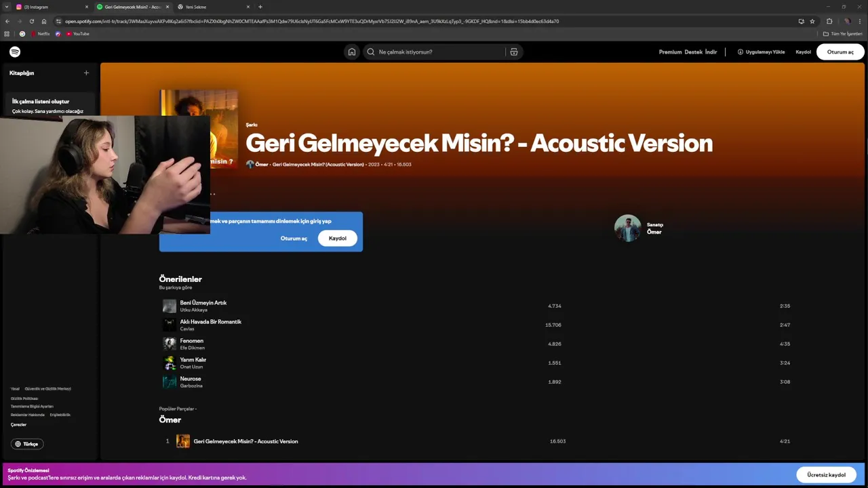The height and width of the screenshot is (488, 868).
Task: Open Ömer artist name in the song details line
Action: pyautogui.click(x=262, y=164)
